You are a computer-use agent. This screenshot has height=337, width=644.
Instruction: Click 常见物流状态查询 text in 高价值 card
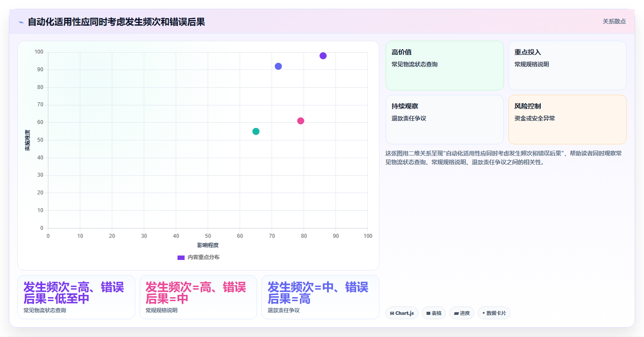(414, 65)
